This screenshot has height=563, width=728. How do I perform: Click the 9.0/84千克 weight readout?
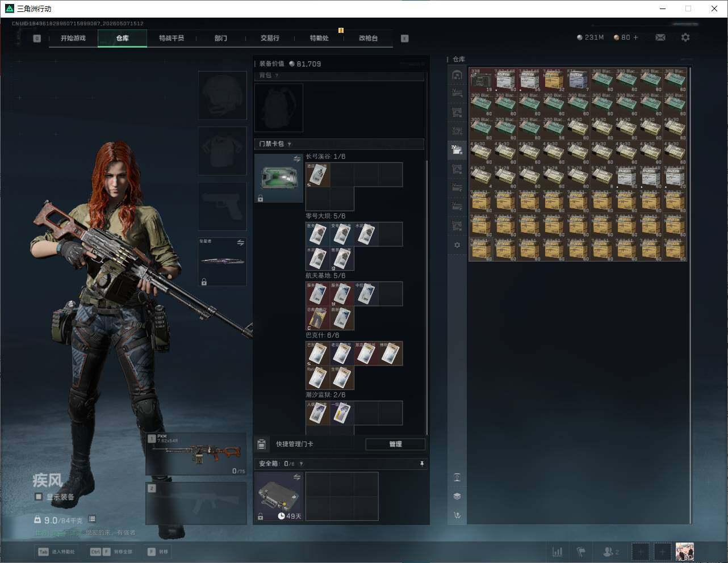pyautogui.click(x=58, y=520)
